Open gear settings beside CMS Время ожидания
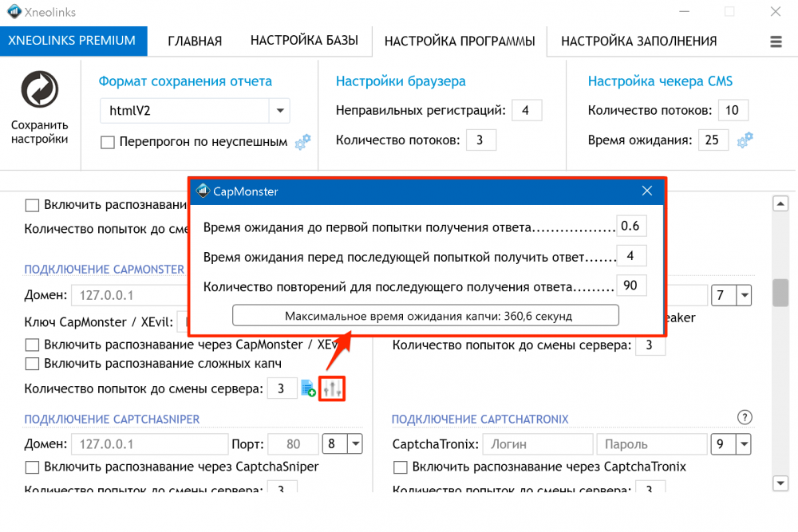 (x=745, y=140)
